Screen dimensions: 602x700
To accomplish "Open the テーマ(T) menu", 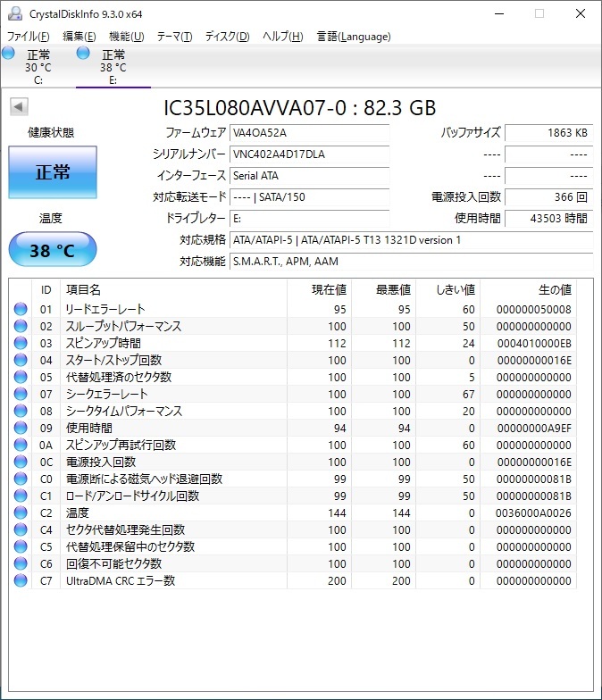I will point(174,37).
